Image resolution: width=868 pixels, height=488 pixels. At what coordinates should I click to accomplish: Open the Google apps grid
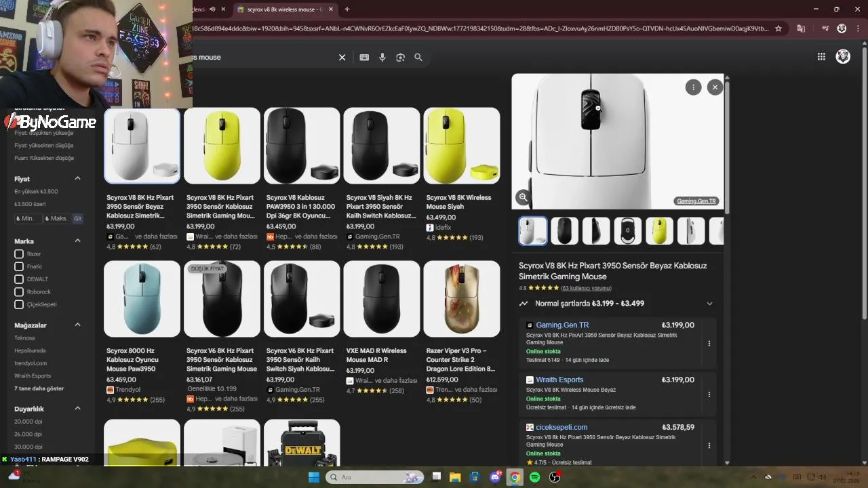821,57
